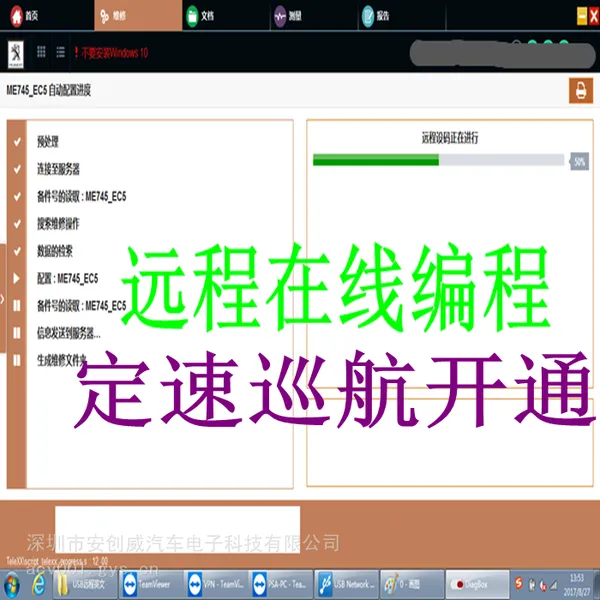The image size is (600, 600).
Task: Switch to the PSA-PC - TeamViewer taskbar window
Action: [280, 584]
